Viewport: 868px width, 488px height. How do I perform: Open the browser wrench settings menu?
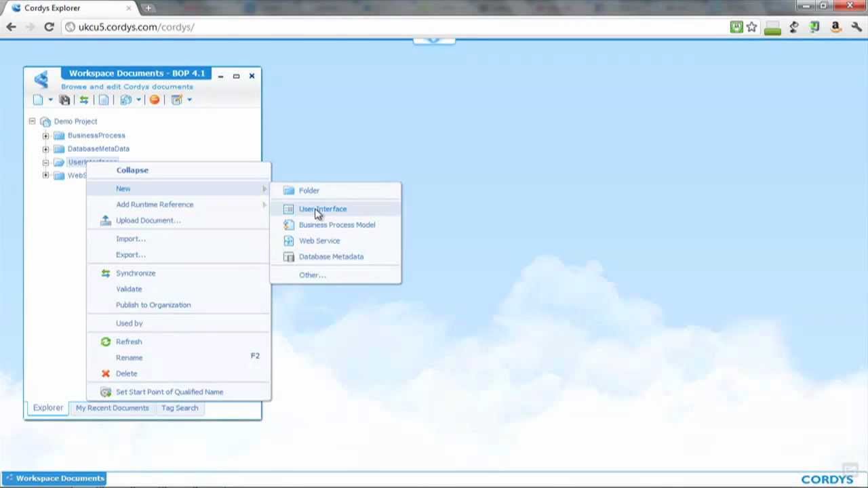pyautogui.click(x=856, y=27)
